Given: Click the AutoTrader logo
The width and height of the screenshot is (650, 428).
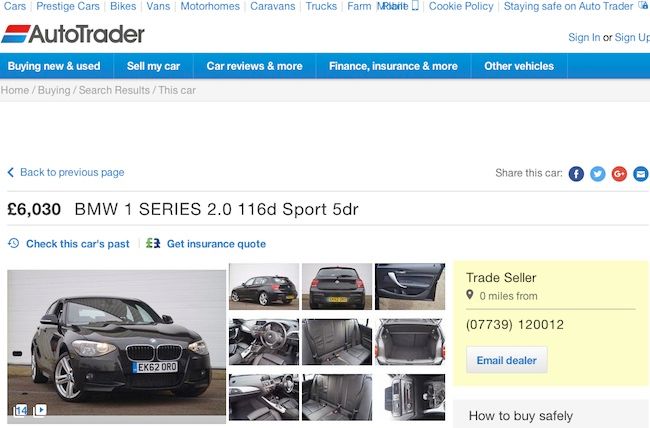Looking at the screenshot, I should click(73, 34).
